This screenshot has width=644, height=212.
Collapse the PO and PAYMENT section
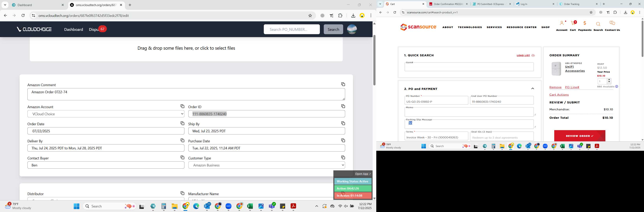click(x=532, y=89)
